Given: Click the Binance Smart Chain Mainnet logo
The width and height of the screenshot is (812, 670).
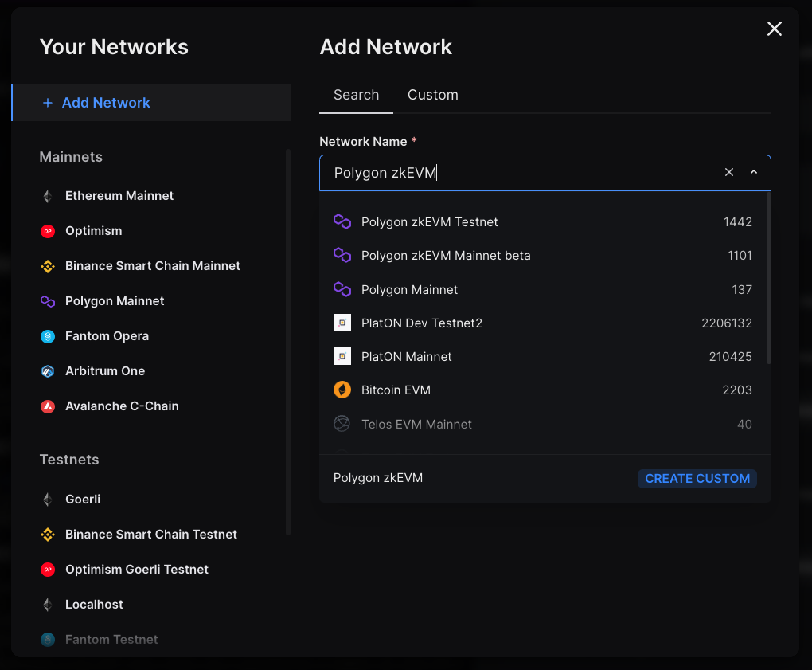Looking at the screenshot, I should pyautogui.click(x=48, y=266).
